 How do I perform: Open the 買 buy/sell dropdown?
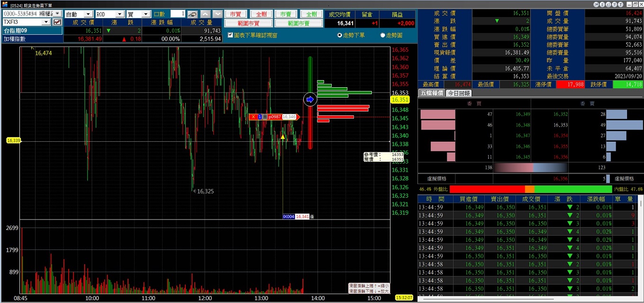(147, 14)
